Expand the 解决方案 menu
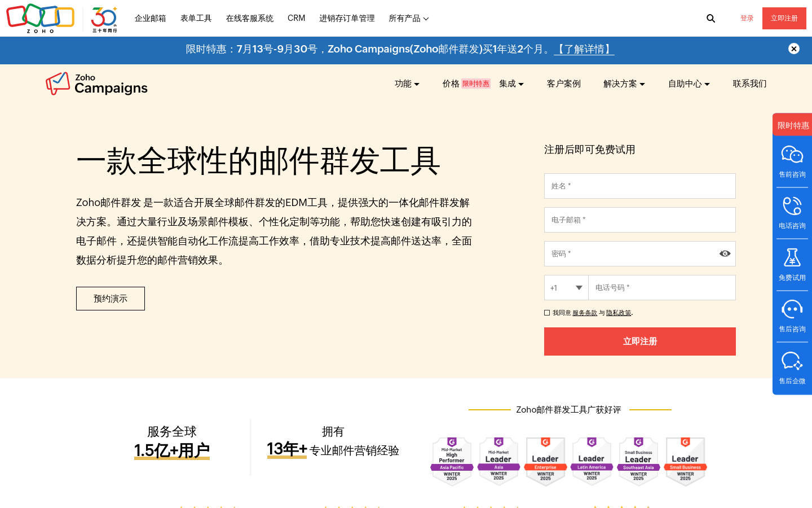812x508 pixels. 624,84
